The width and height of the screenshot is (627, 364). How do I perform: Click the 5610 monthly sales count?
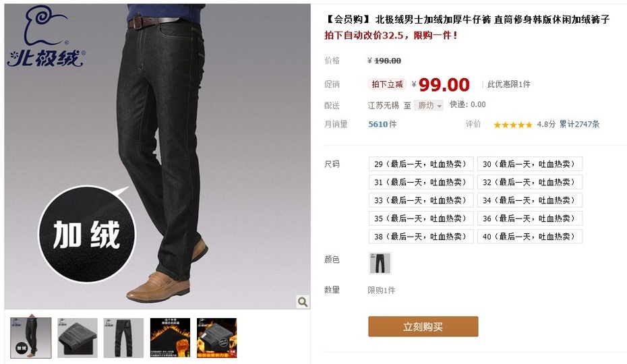tap(378, 124)
